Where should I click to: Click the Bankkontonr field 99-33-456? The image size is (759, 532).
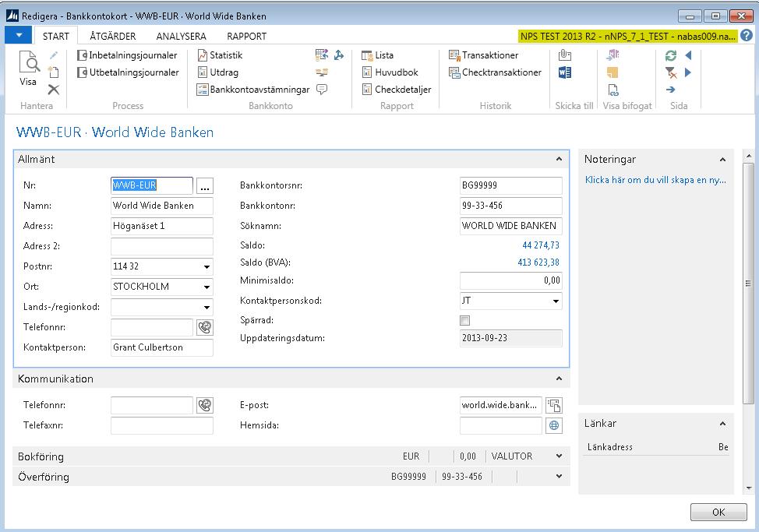coord(510,206)
